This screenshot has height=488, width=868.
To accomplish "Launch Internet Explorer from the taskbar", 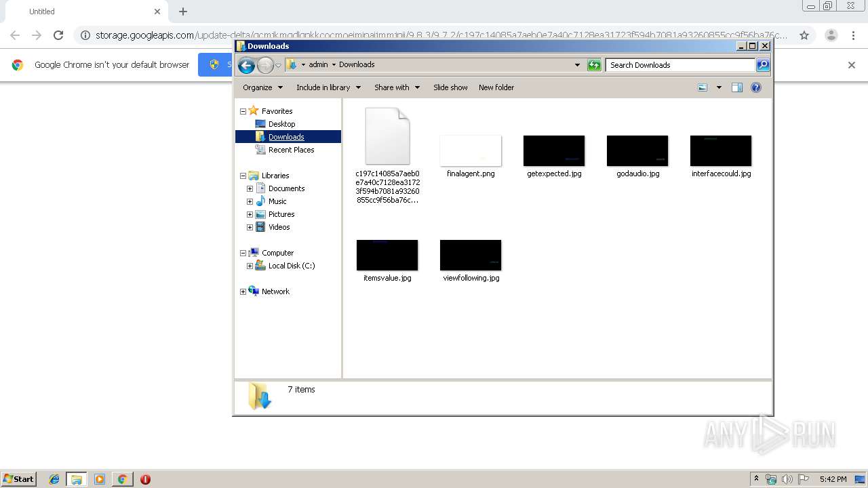I will 54,479.
